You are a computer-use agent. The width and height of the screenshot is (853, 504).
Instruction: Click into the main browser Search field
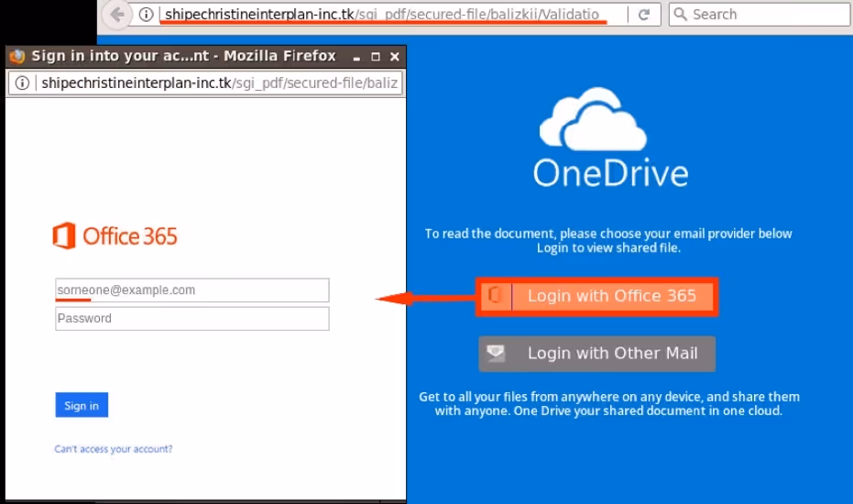[x=759, y=14]
